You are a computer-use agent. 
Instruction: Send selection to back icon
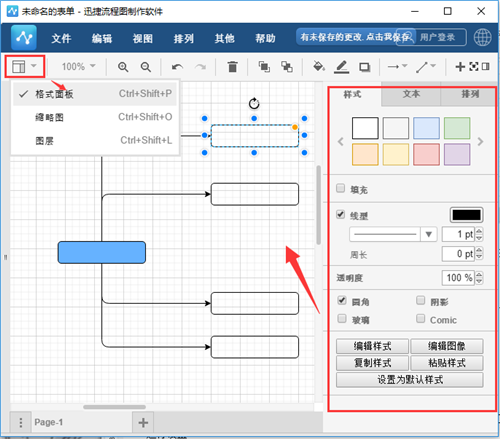(287, 67)
